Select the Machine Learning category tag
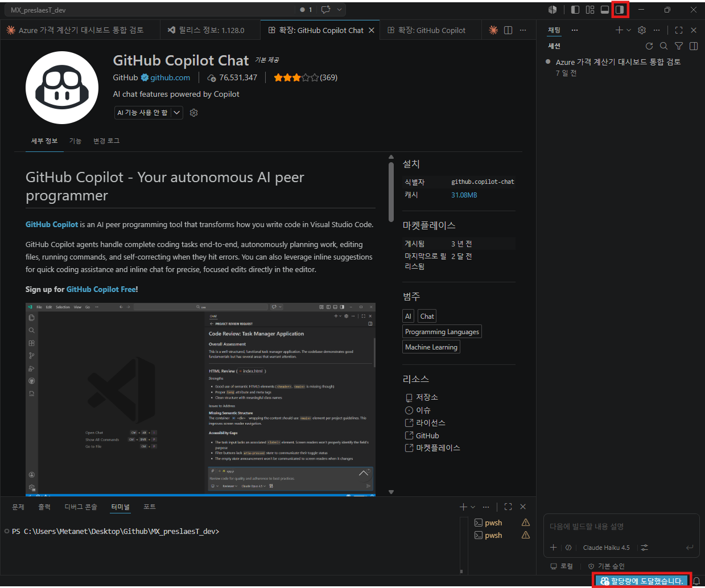 click(x=431, y=347)
